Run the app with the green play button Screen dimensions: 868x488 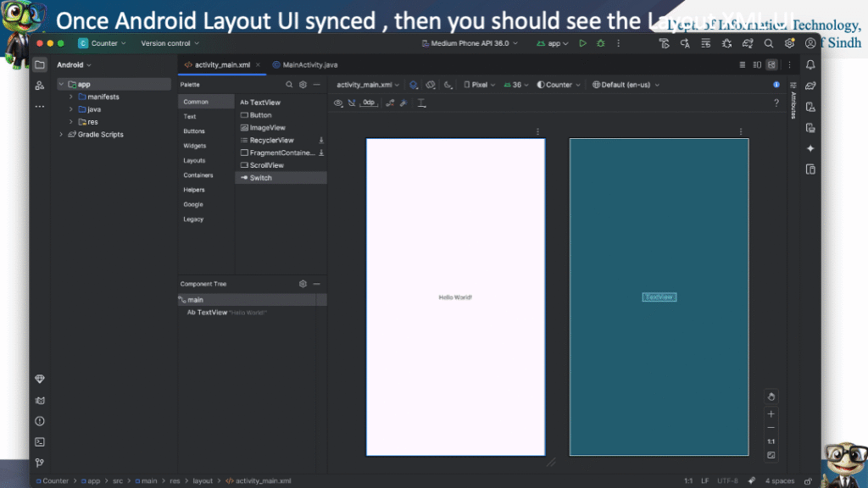point(582,43)
